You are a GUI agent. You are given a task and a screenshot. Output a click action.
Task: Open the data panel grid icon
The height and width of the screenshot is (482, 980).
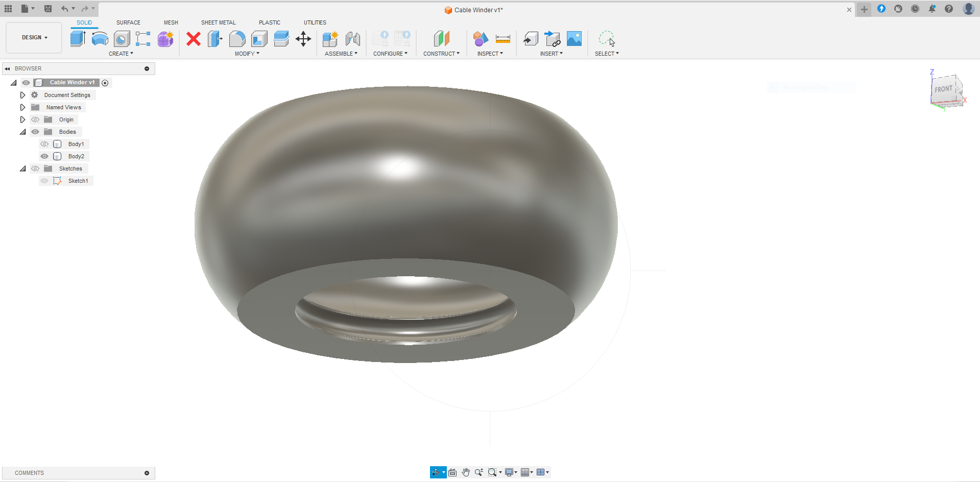point(8,9)
